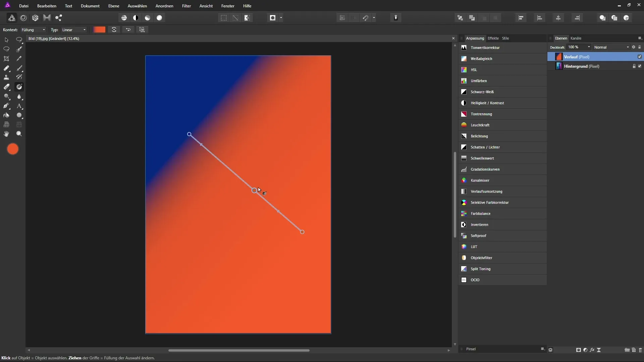Open the Filter menu
644x362 pixels.
coord(186,6)
